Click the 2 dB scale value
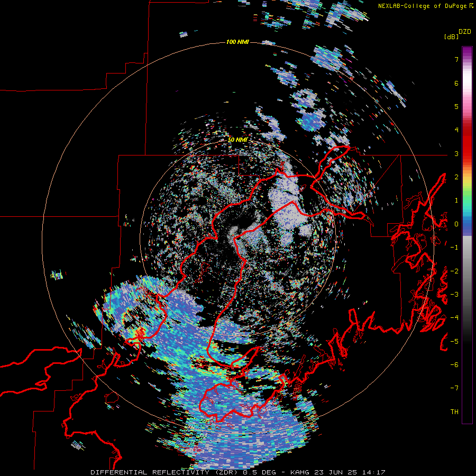This screenshot has height=476, width=476. (456, 177)
